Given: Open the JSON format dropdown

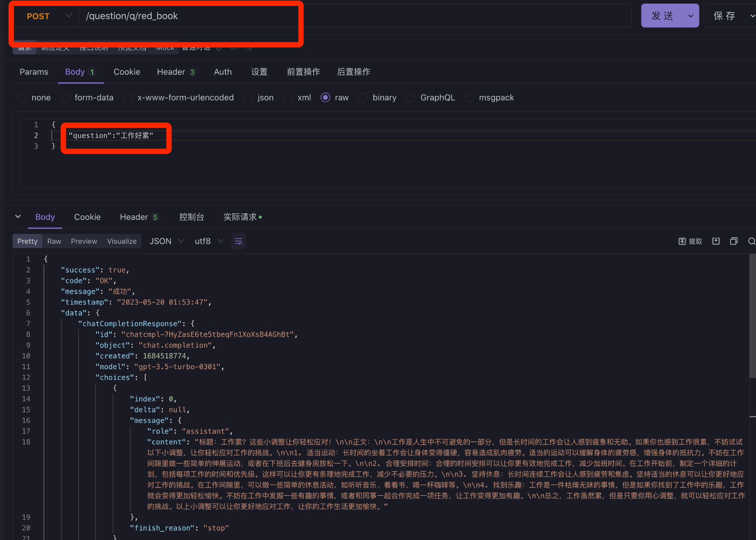Looking at the screenshot, I should (x=166, y=241).
